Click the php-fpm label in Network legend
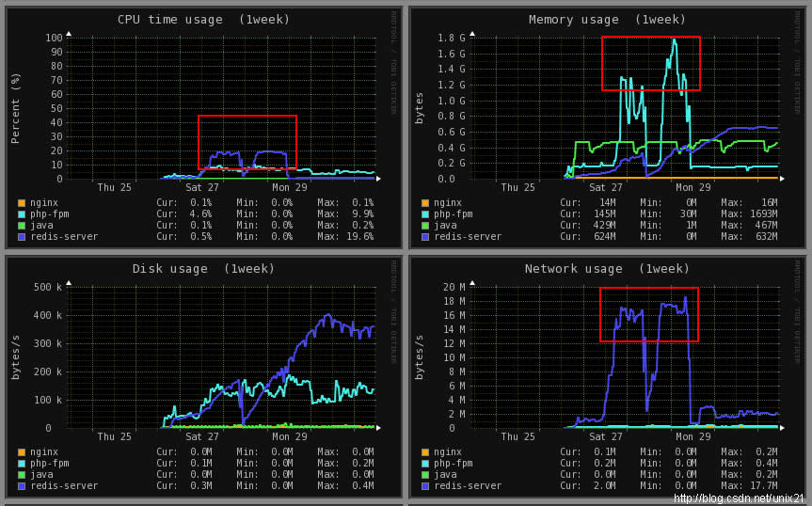 (x=454, y=464)
